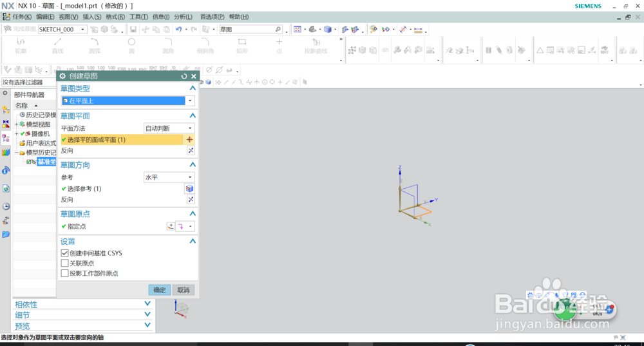
Task: Toggle the 基准坐标系 checkbox in tree
Action: [29, 162]
